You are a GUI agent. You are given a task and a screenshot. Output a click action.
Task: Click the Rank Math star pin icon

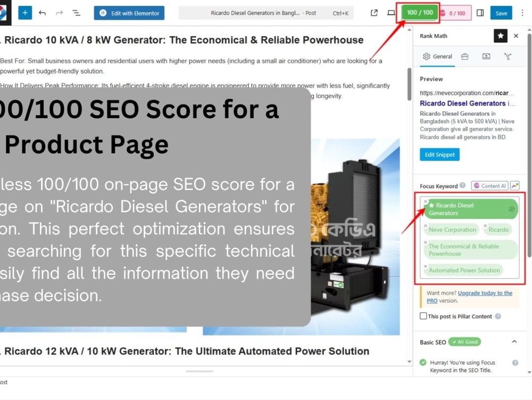pos(501,36)
